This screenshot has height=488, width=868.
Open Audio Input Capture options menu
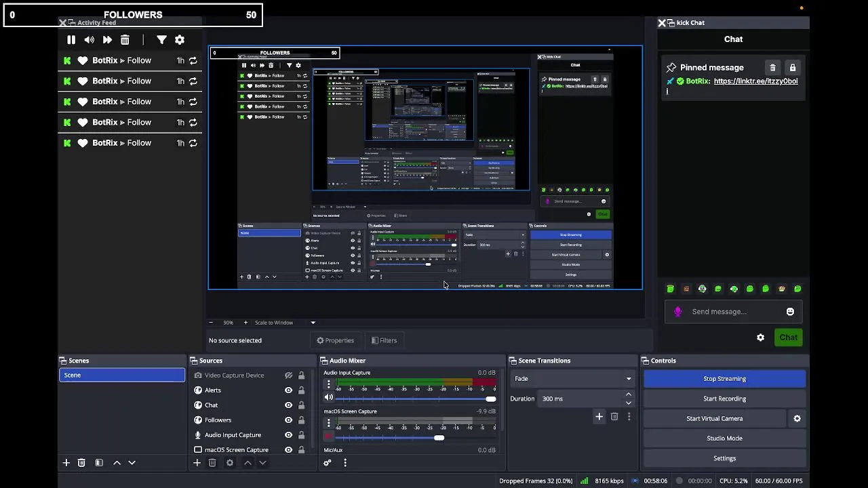(x=329, y=384)
